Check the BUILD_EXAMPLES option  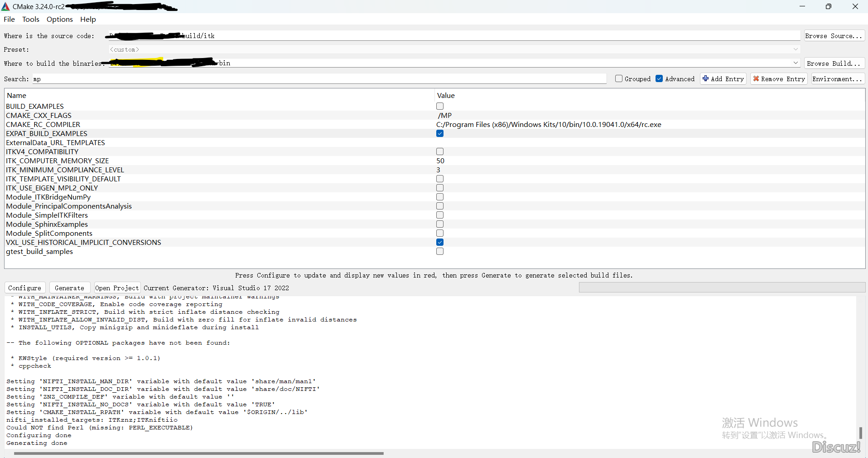click(x=440, y=106)
